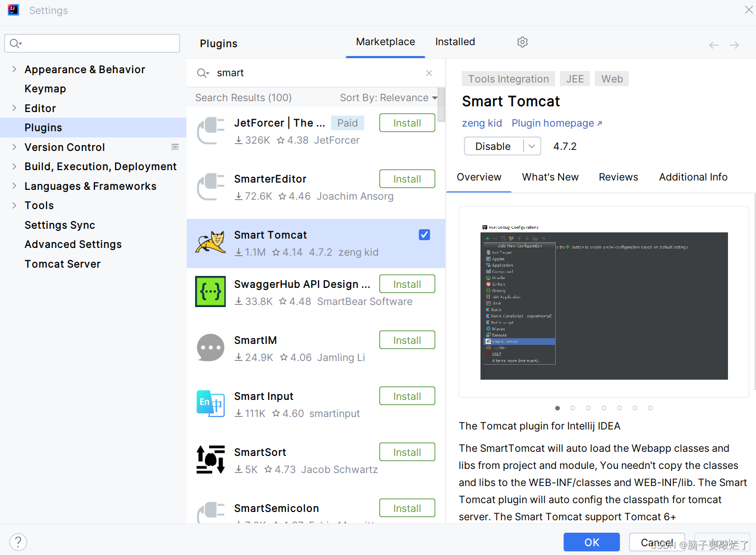Select Tomcat Server settings page
This screenshot has height=555, width=756.
[62, 264]
